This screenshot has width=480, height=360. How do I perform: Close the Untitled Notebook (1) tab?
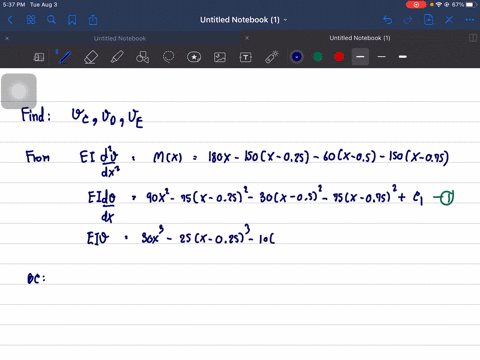pyautogui.click(x=247, y=38)
